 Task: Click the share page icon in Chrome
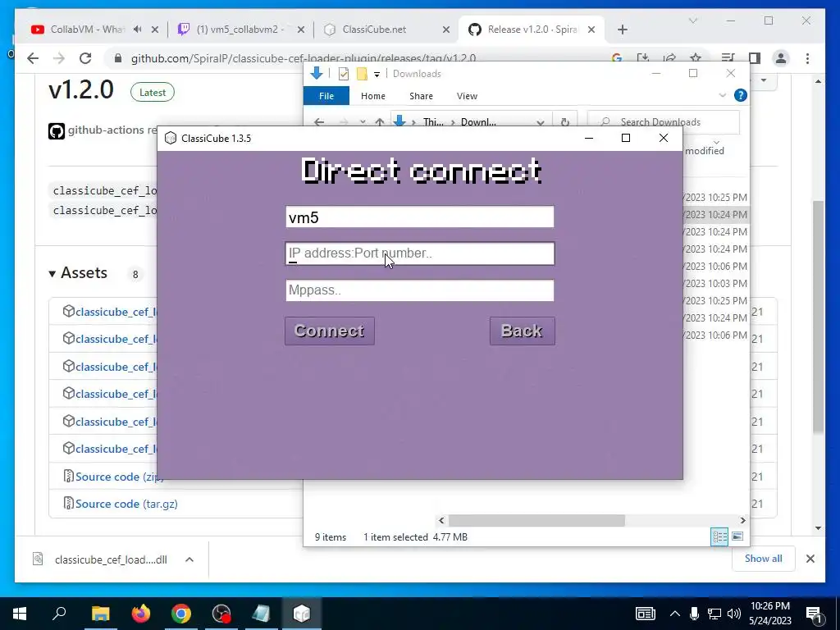click(669, 58)
